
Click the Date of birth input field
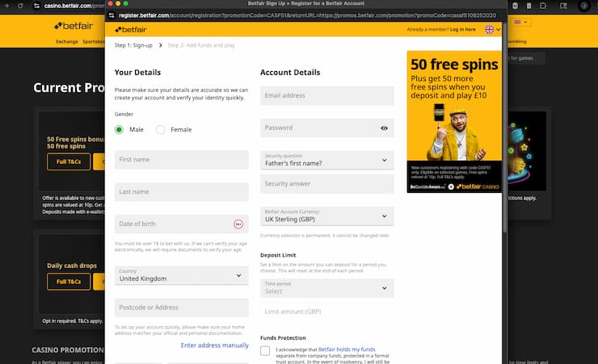tap(182, 224)
